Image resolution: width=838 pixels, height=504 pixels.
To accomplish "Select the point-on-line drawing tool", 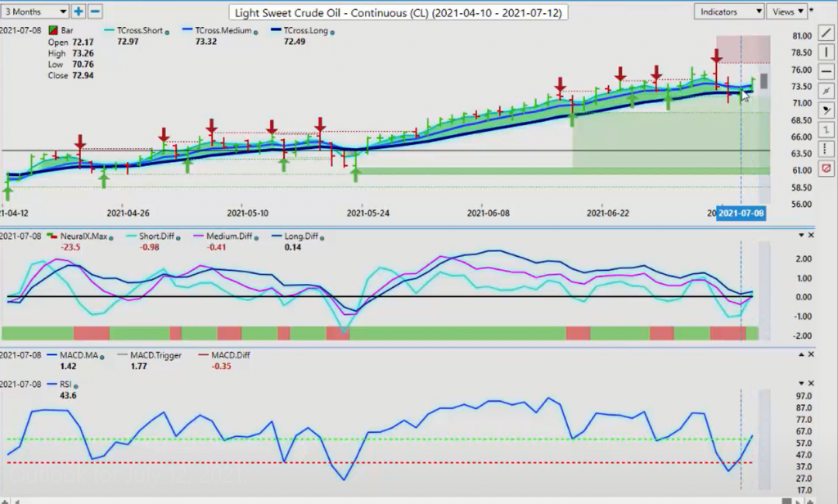I will click(827, 91).
